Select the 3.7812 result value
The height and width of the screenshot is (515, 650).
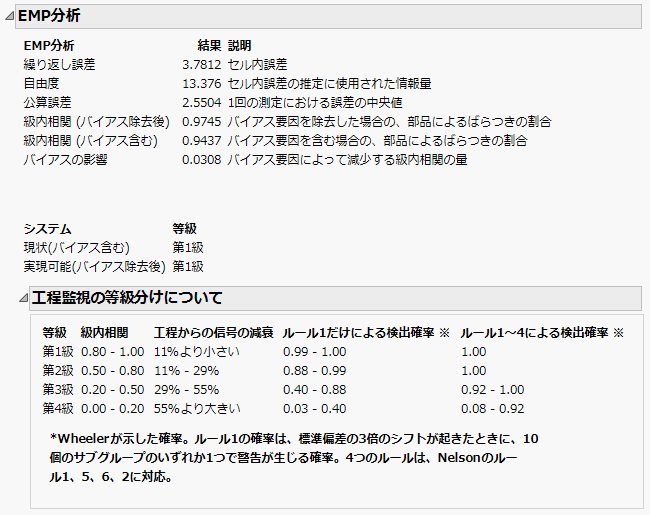coord(201,65)
